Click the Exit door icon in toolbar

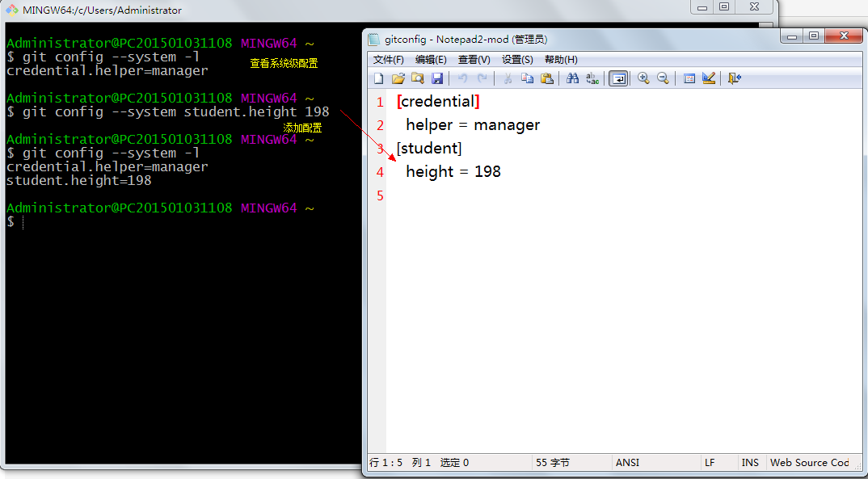tap(734, 78)
